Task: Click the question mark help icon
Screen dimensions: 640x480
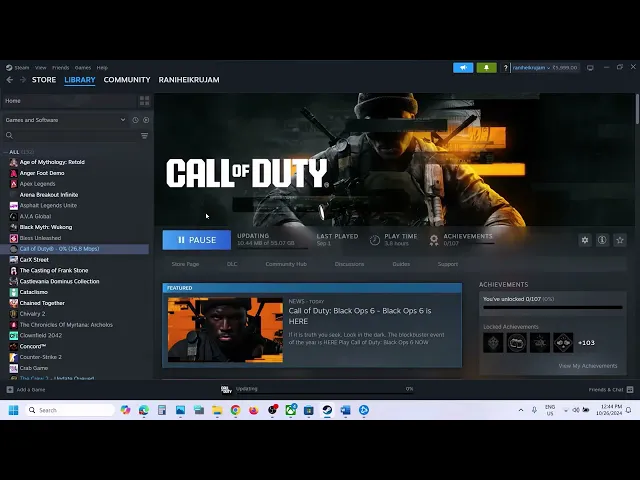Action: click(505, 68)
